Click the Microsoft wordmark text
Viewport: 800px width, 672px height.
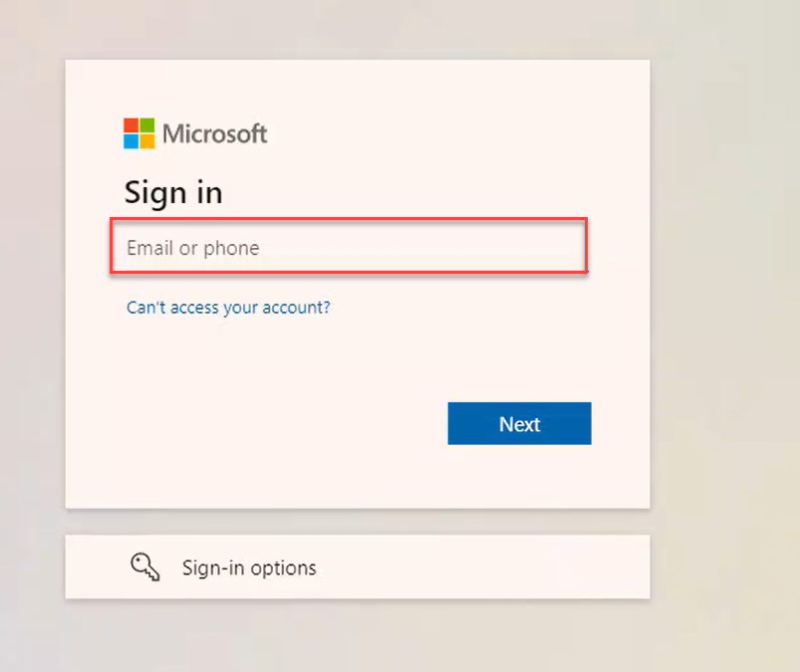214,133
